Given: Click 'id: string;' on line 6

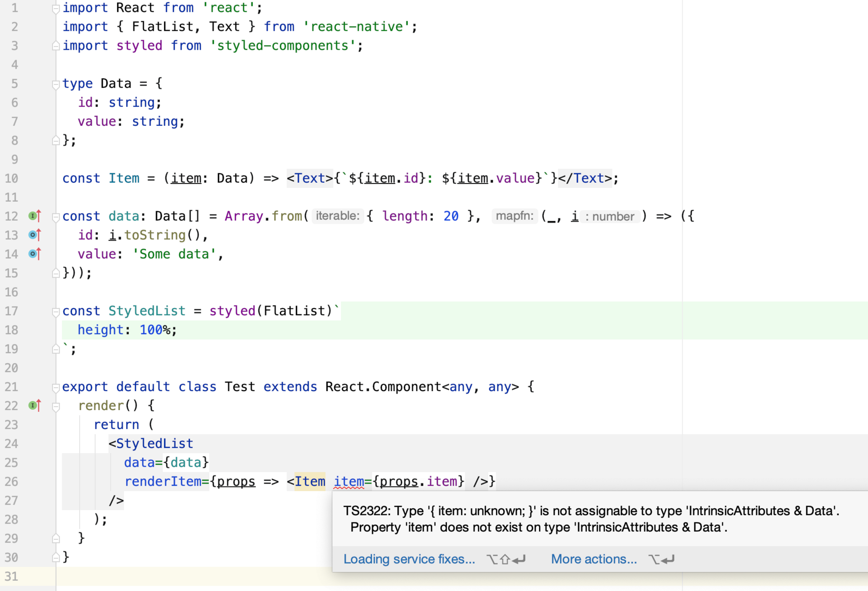Looking at the screenshot, I should [x=120, y=103].
